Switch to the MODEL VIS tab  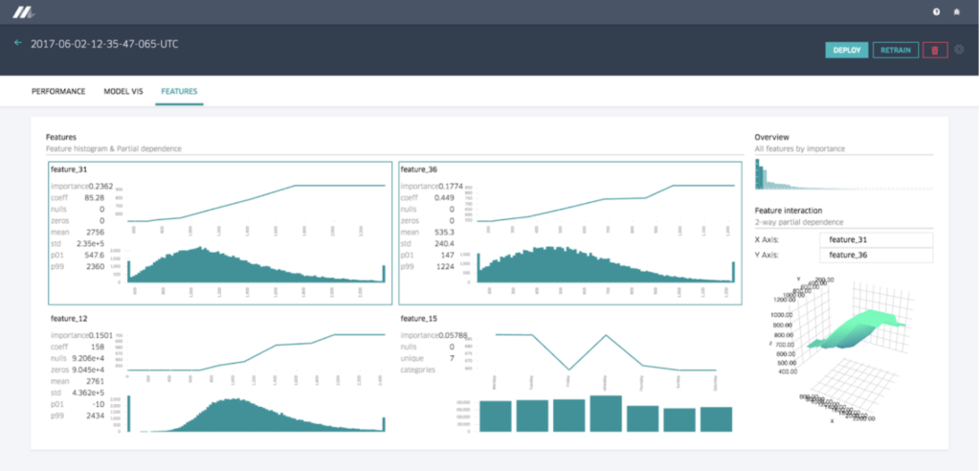tap(123, 91)
